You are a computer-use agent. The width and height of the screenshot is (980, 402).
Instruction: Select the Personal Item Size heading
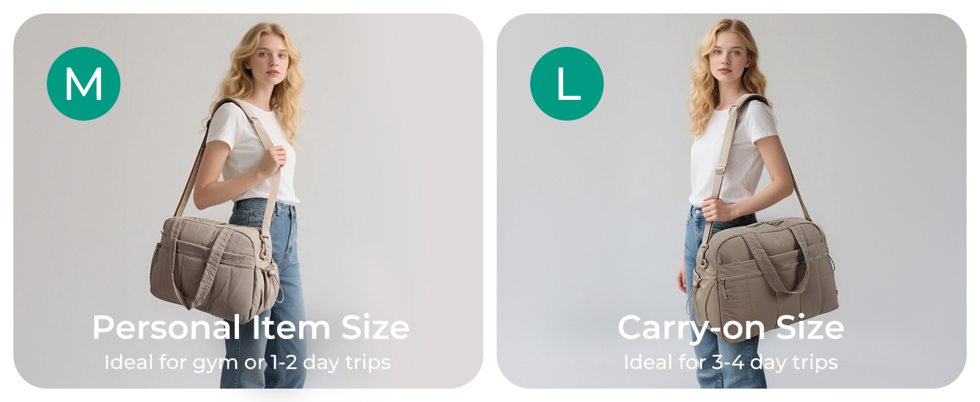click(250, 328)
